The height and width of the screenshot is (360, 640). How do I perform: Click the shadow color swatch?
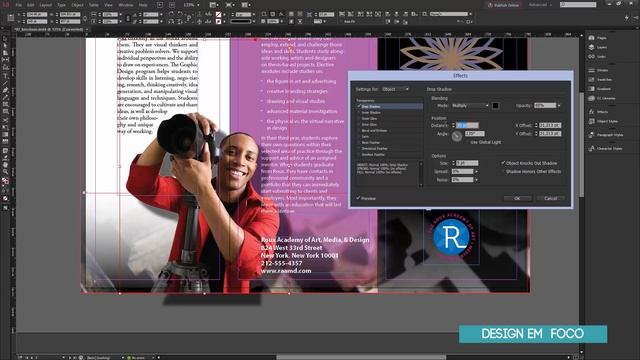point(496,106)
